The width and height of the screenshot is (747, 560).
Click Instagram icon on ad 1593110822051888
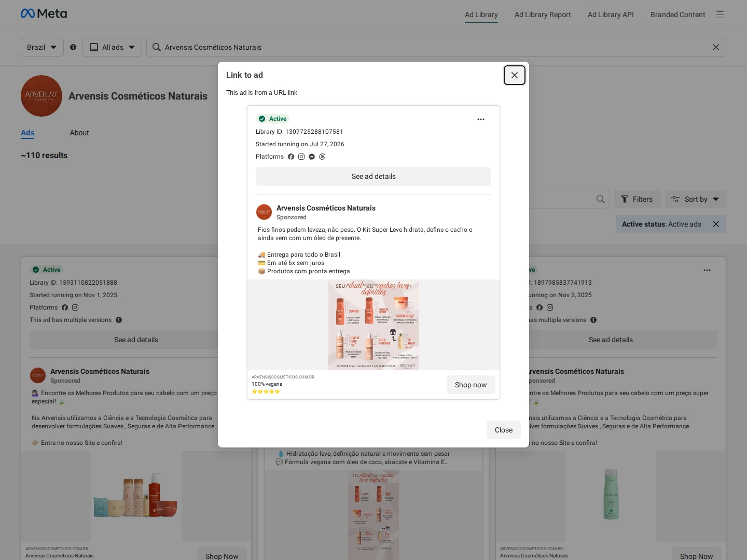coord(75,307)
